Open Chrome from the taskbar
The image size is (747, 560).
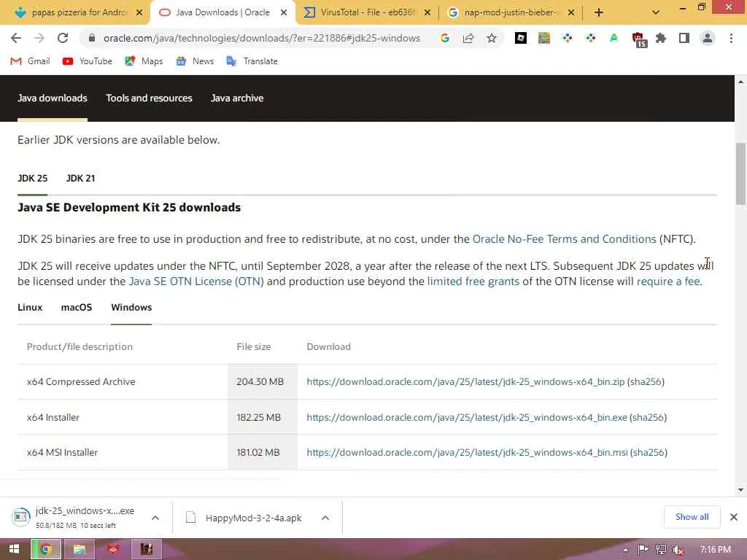pyautogui.click(x=46, y=550)
